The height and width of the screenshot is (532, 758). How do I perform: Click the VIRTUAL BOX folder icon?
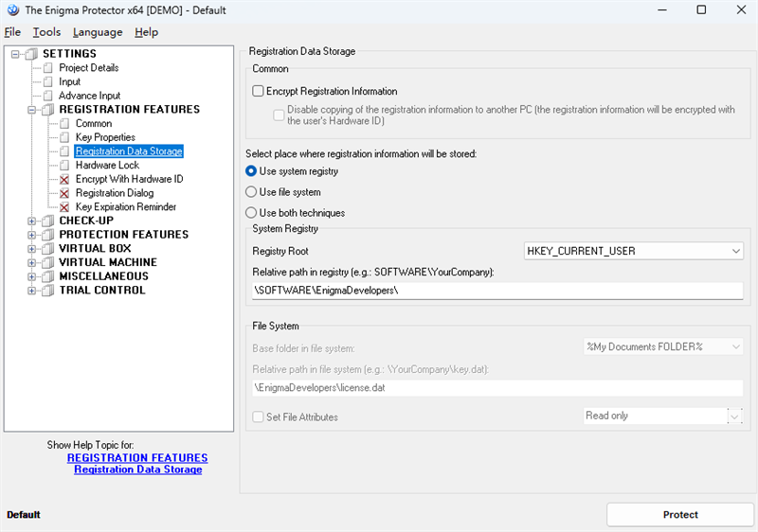click(48, 249)
